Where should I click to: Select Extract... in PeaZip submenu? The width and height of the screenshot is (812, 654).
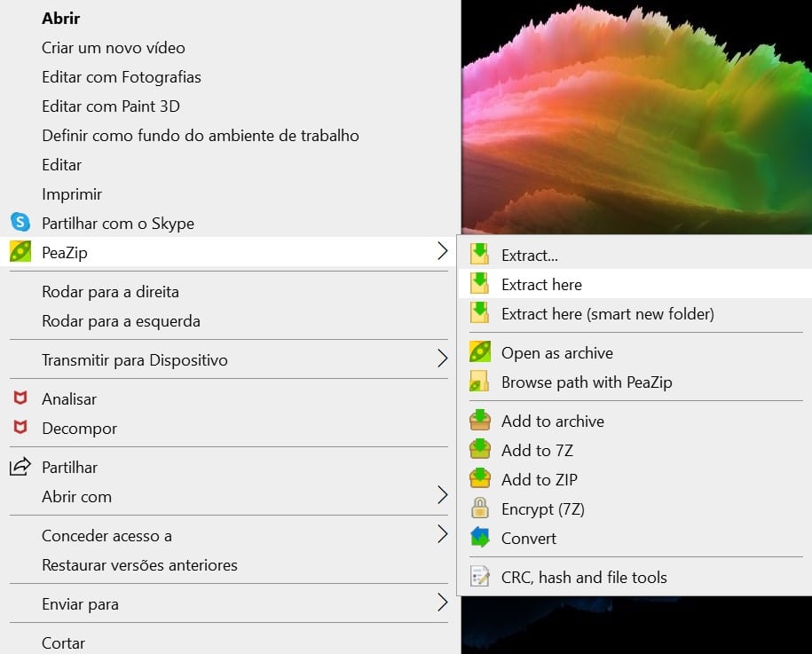click(530, 256)
